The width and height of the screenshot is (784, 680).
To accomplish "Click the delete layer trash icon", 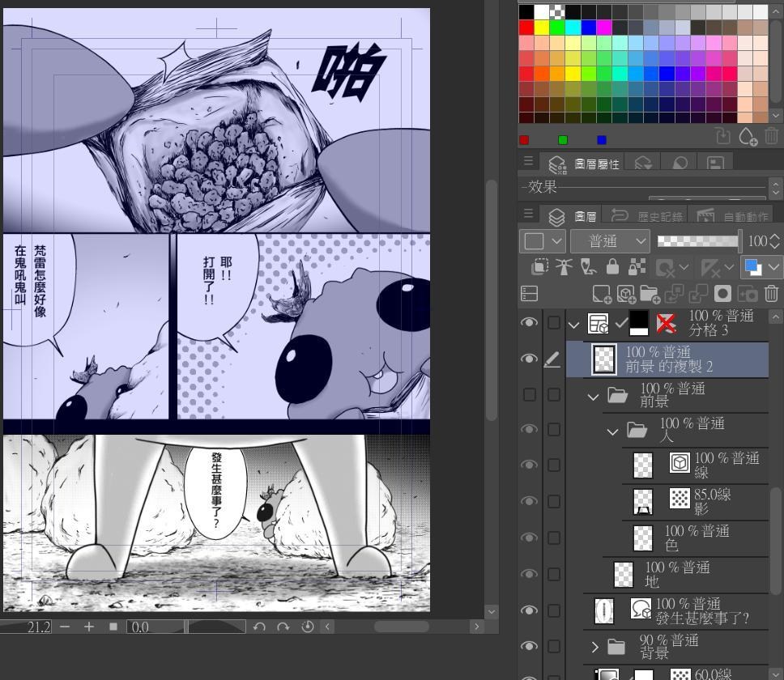I will (772, 294).
